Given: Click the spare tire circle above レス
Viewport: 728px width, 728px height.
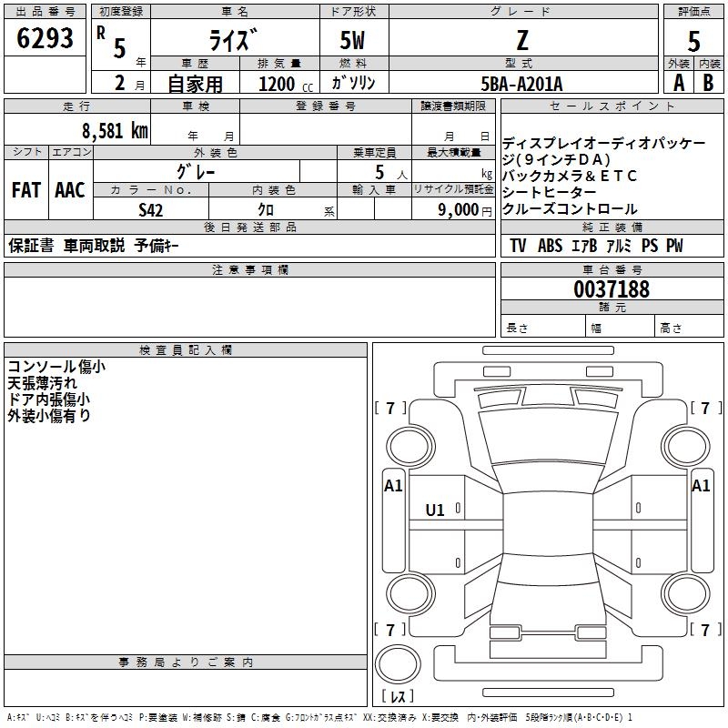Looking at the screenshot, I should point(398,664).
